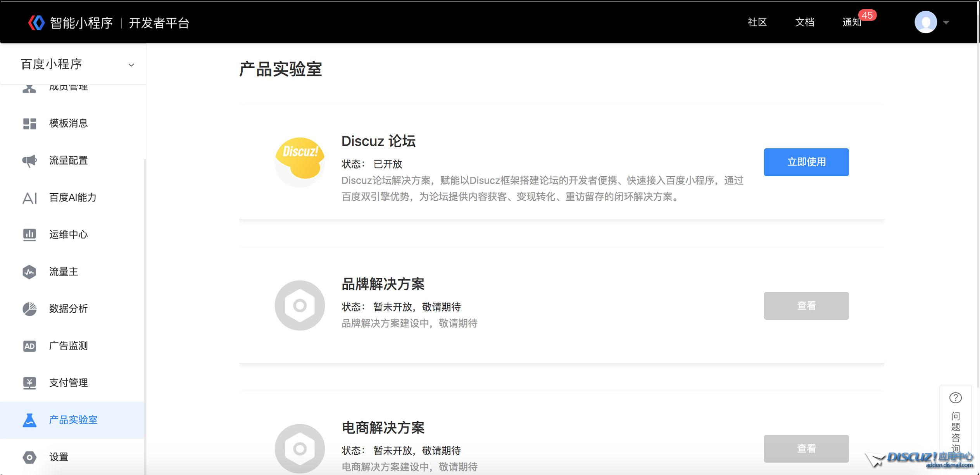Screen dimensions: 980x475
Task: Click the data analysis pie icon
Action: tap(29, 309)
